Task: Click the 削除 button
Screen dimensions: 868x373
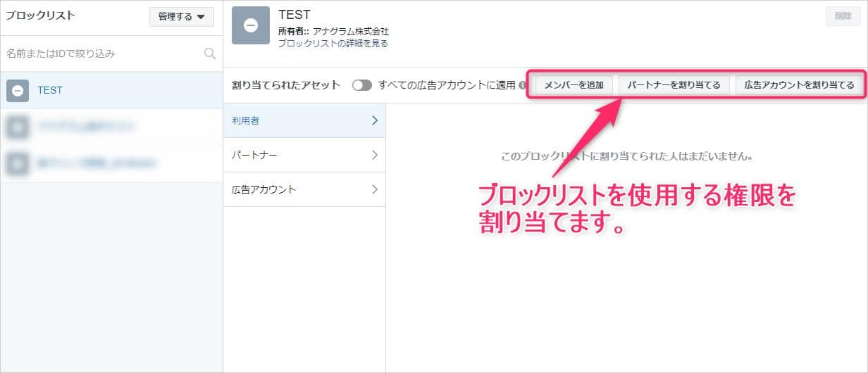Action: [843, 16]
